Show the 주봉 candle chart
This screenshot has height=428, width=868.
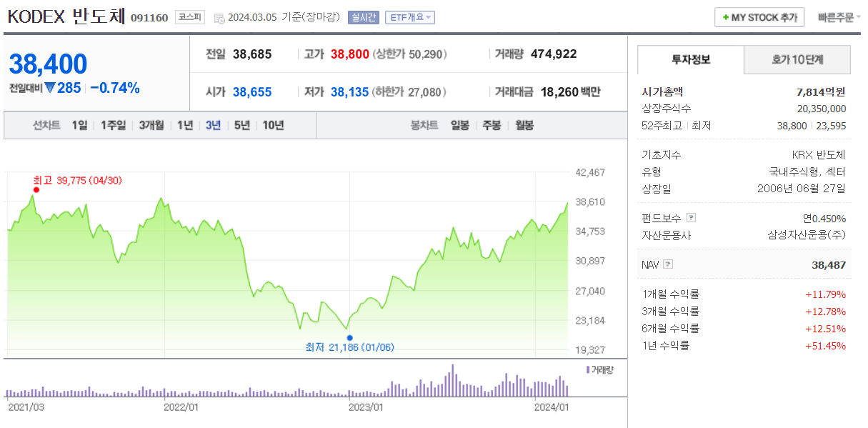pyautogui.click(x=492, y=125)
